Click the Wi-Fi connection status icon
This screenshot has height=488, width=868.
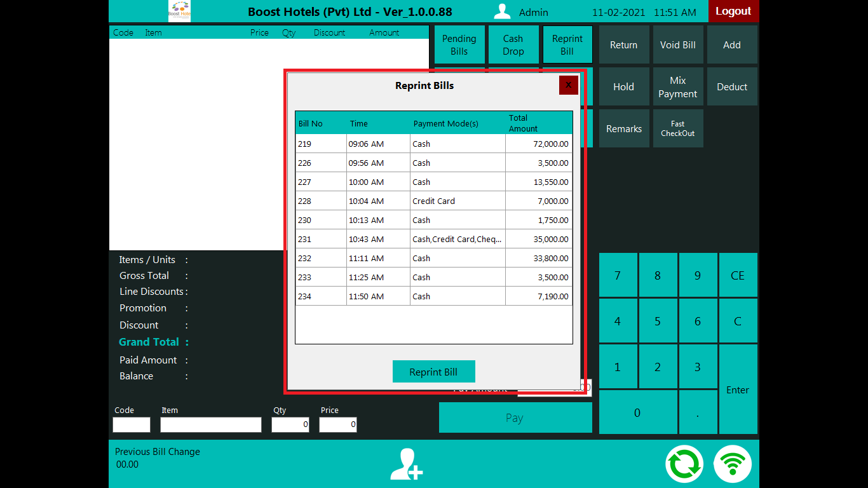click(x=733, y=464)
